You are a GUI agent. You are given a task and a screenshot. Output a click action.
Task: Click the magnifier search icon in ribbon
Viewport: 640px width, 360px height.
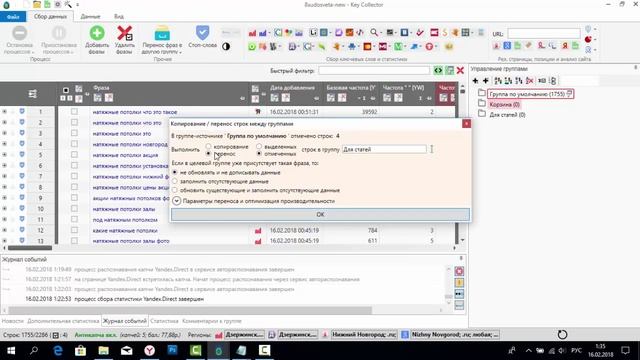tap(373, 33)
